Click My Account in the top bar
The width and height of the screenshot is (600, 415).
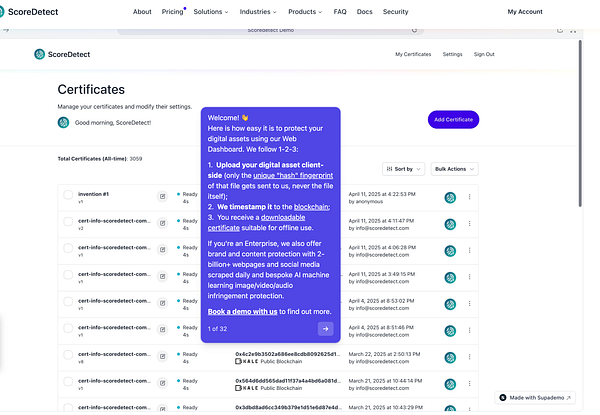[x=525, y=12]
